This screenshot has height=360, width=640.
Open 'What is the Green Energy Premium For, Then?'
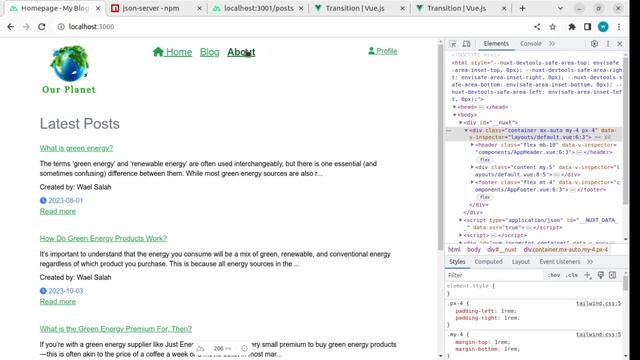tap(116, 329)
